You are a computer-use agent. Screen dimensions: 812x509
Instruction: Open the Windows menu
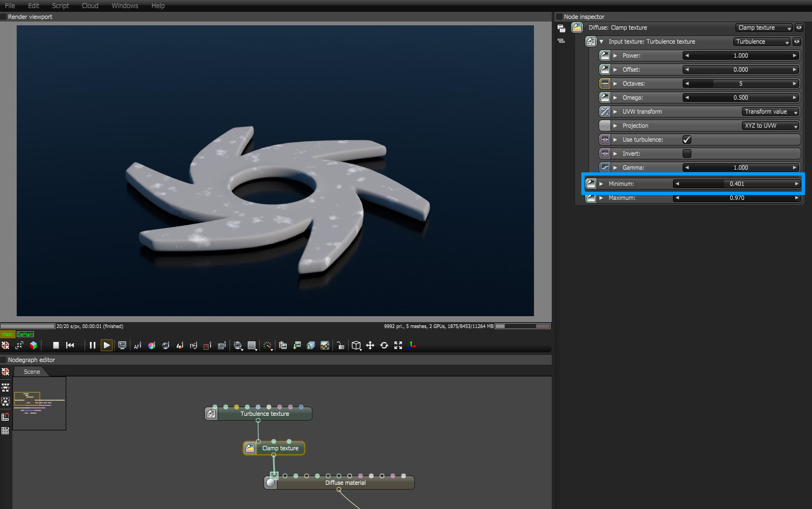pos(125,5)
